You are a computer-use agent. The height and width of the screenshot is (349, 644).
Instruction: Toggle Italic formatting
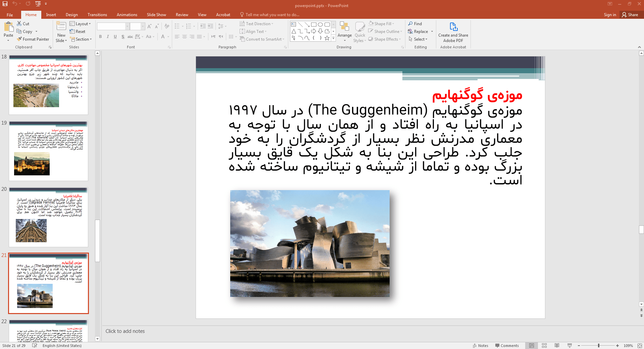click(x=108, y=37)
